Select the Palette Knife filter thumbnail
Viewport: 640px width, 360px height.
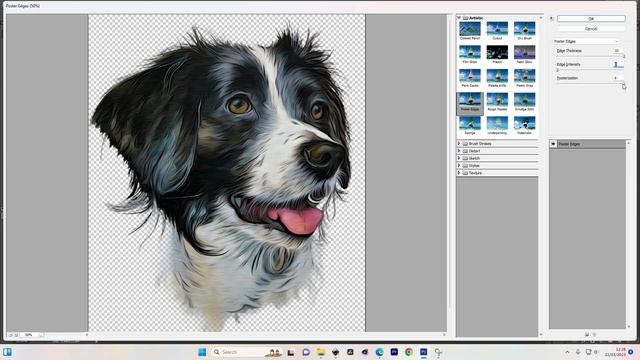[x=497, y=76]
